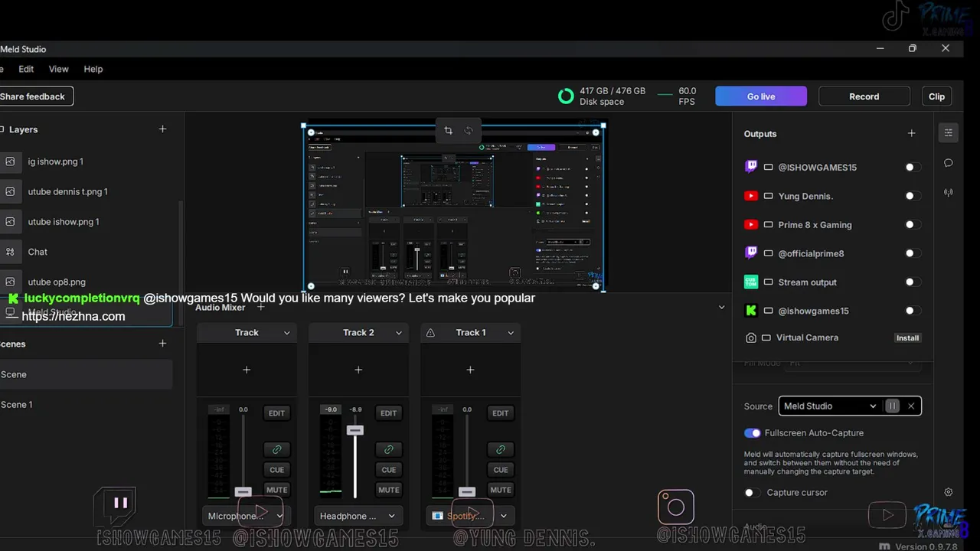Open the properties sliders sidebar icon
Viewport: 980px width, 551px height.
coord(949,132)
